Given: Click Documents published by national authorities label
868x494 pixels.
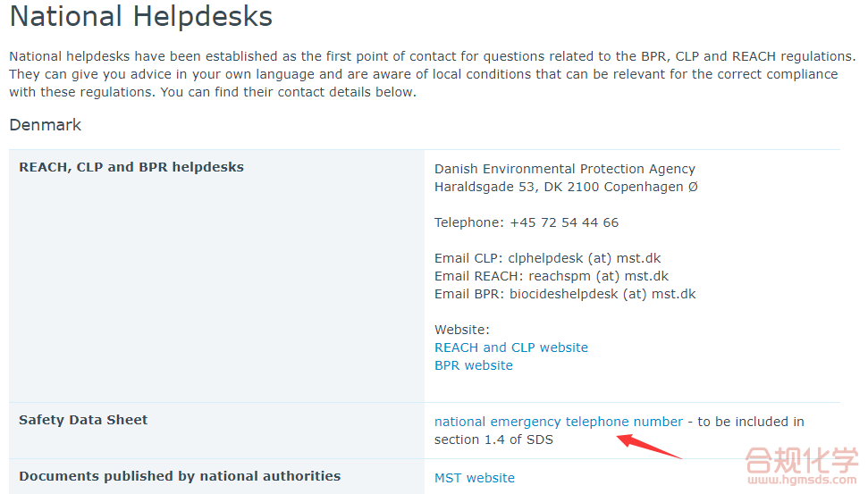Looking at the screenshot, I should [179, 476].
